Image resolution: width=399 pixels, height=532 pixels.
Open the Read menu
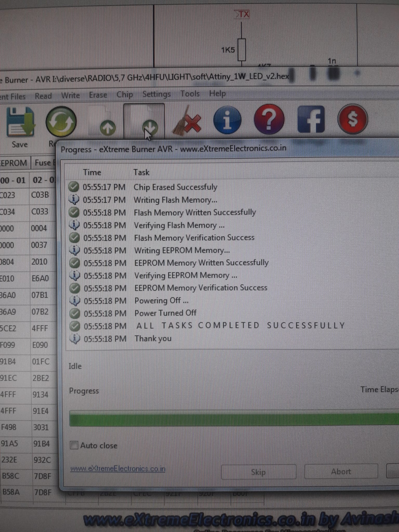(43, 96)
